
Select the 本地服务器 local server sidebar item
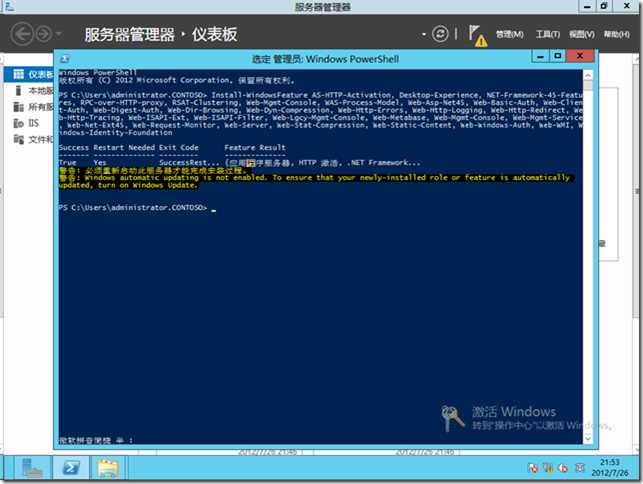point(29,91)
